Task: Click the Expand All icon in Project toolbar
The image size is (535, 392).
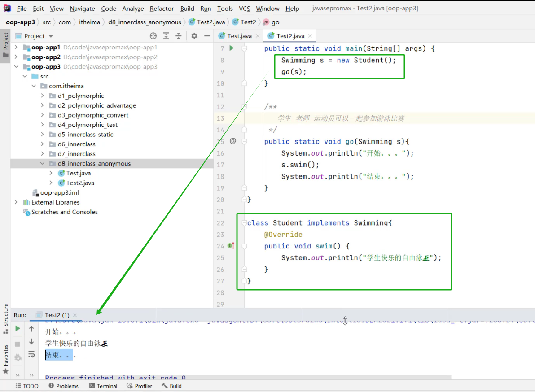Action: [166, 36]
